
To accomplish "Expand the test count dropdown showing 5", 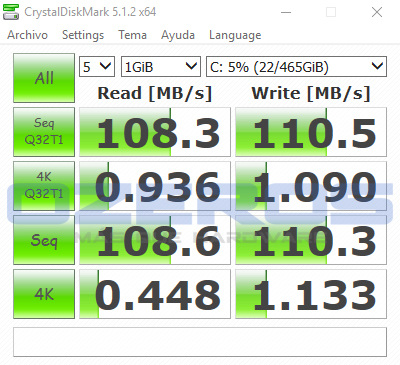I will pos(97,67).
